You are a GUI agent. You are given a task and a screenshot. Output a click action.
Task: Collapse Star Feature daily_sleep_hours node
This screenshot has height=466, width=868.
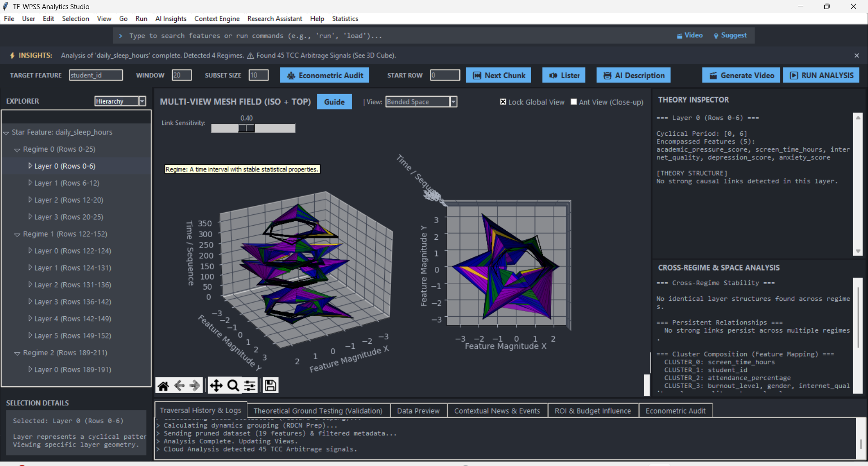(6, 133)
